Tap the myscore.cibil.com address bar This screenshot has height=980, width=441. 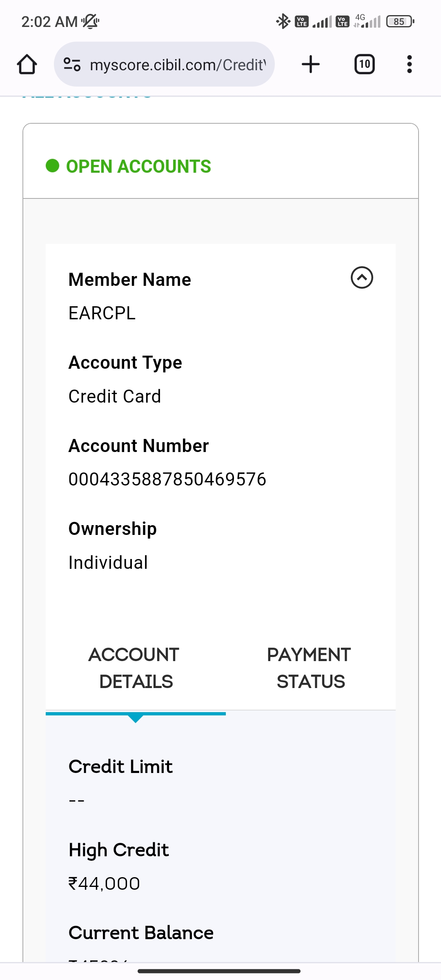(x=177, y=65)
